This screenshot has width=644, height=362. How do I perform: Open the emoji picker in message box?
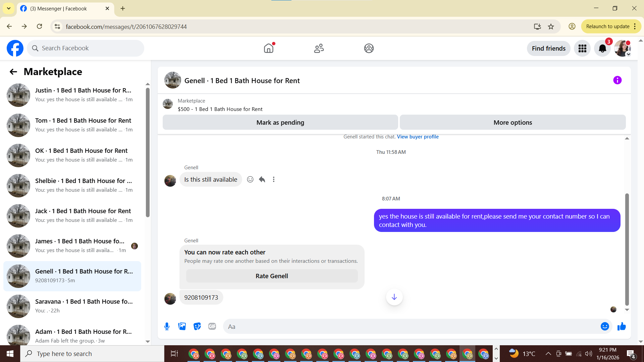(604, 326)
